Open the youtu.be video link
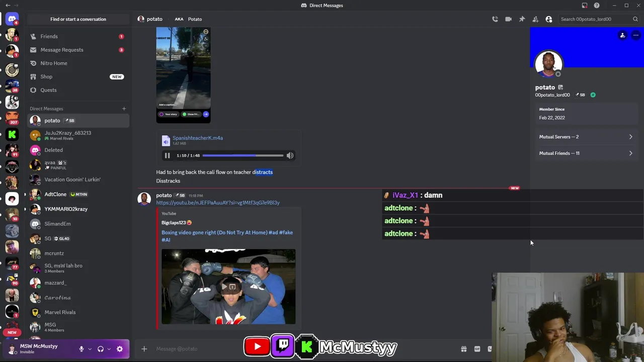Screen dimensions: 644x362 point(218,203)
